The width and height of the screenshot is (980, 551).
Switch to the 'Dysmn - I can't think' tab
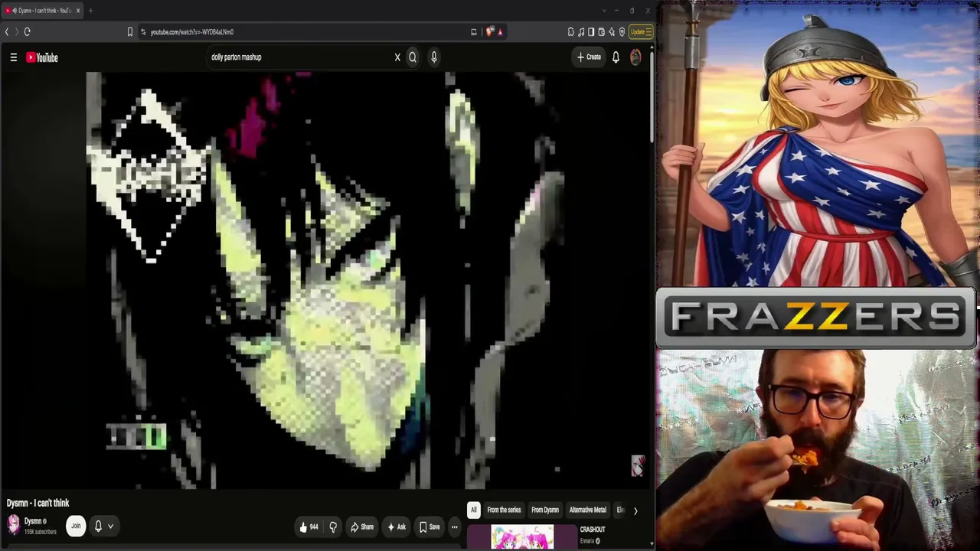42,11
